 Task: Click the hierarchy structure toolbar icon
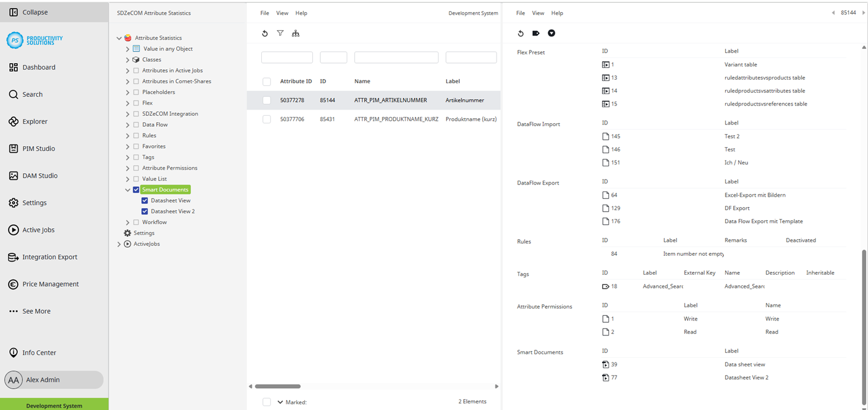pos(296,33)
